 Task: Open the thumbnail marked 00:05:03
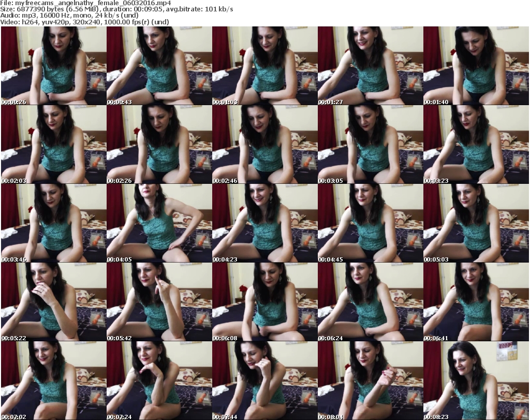(476, 223)
